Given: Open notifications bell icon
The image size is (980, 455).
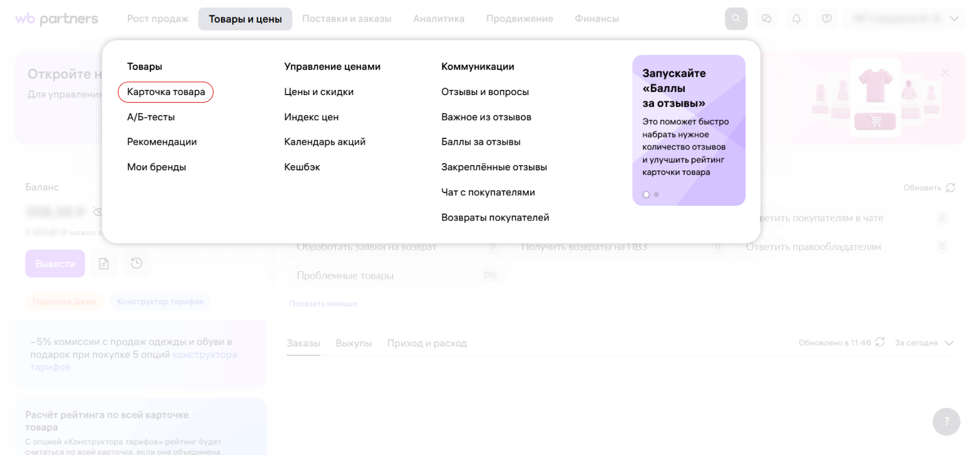Looking at the screenshot, I should (x=796, y=19).
